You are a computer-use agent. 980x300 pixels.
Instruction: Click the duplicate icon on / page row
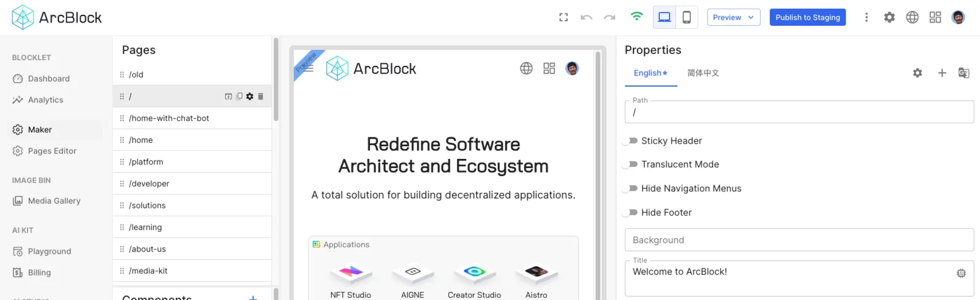[x=239, y=96]
